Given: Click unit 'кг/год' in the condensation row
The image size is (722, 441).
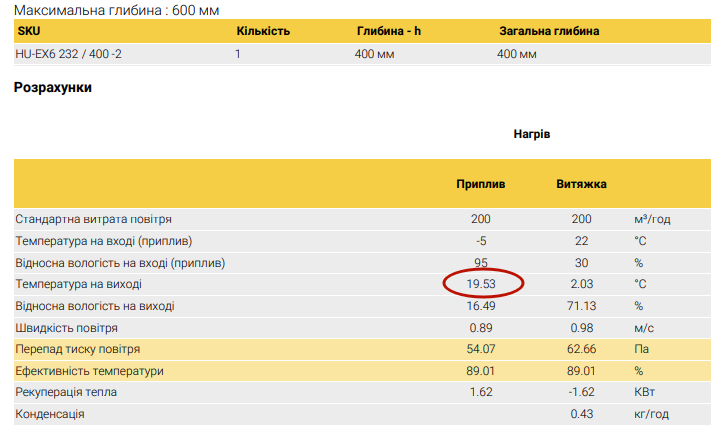Looking at the screenshot, I should (651, 414).
